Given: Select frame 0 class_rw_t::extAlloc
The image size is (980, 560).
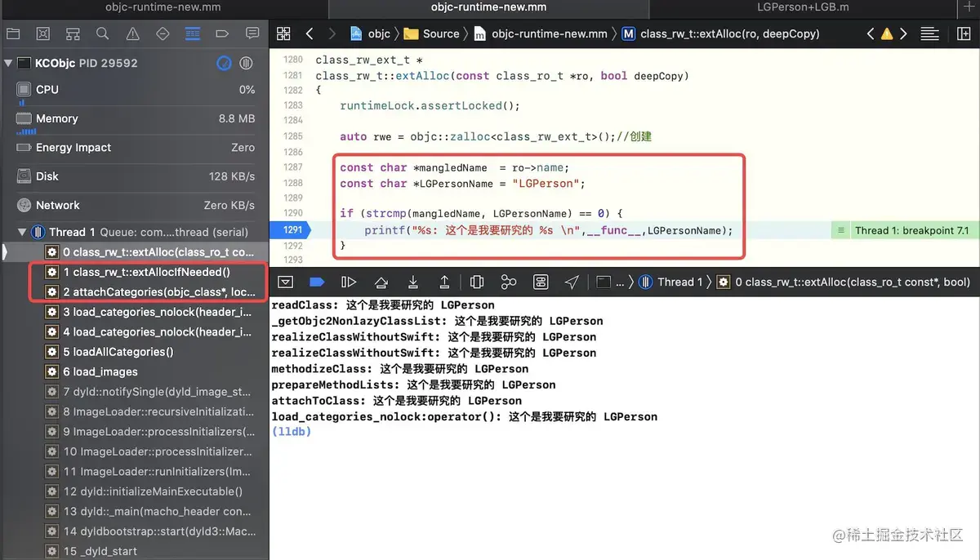Looking at the screenshot, I should (135, 252).
